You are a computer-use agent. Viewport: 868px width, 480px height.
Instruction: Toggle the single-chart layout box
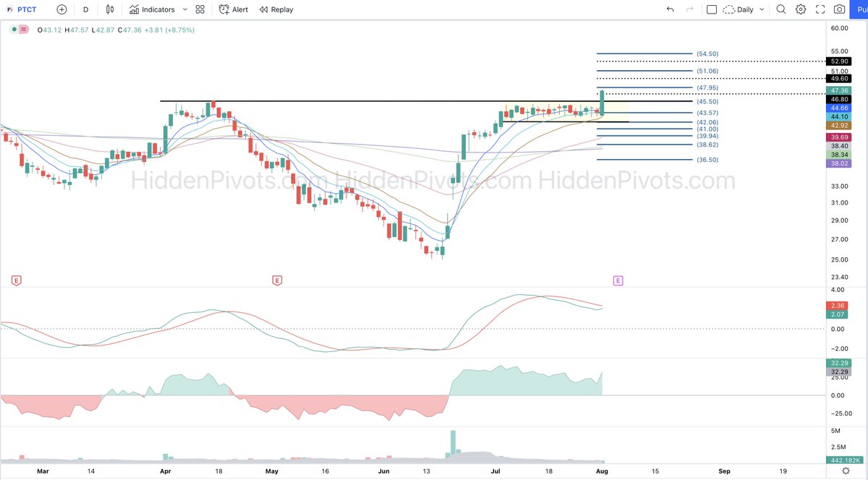(x=711, y=9)
